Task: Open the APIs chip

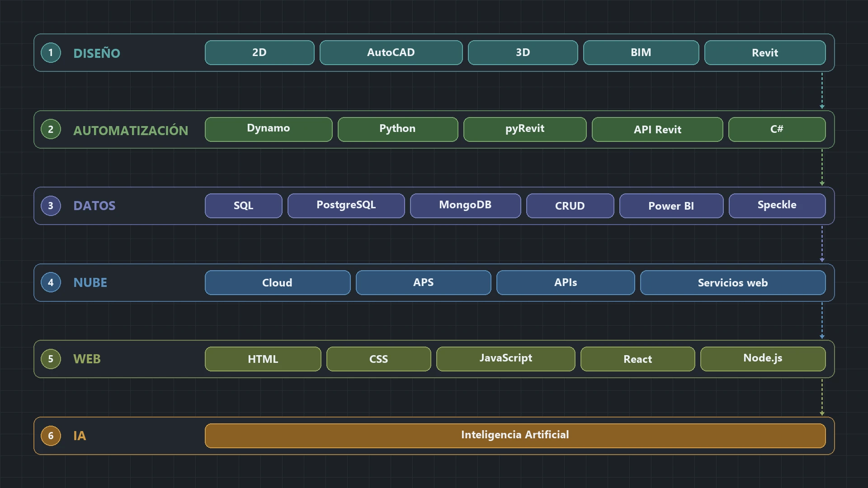Action: coord(566,283)
